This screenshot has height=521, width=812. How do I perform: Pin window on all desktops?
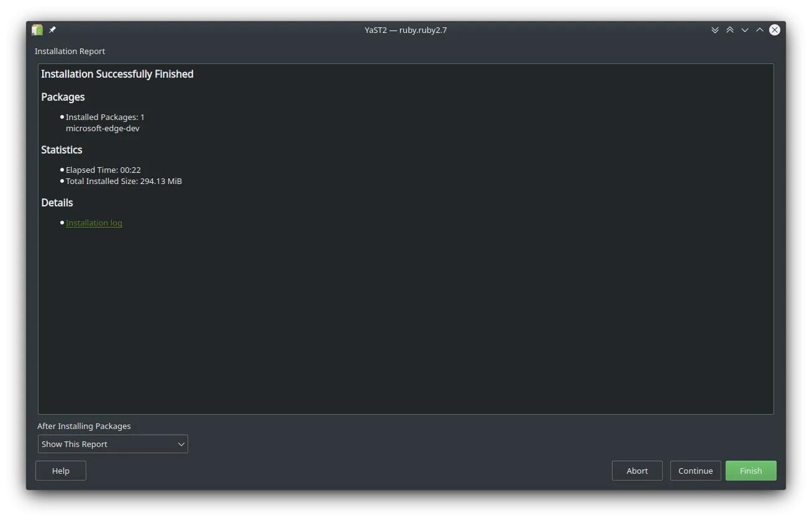click(52, 30)
